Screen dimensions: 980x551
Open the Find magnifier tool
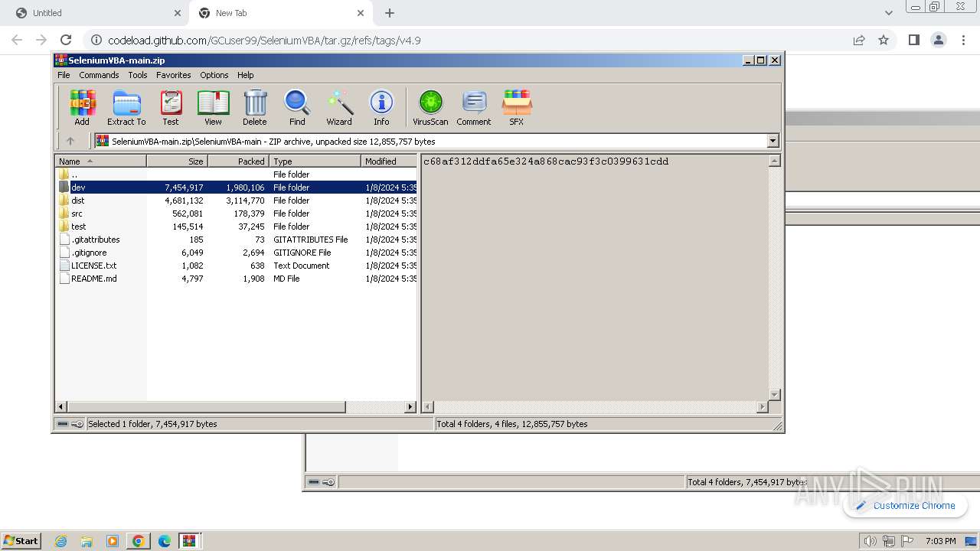point(297,108)
